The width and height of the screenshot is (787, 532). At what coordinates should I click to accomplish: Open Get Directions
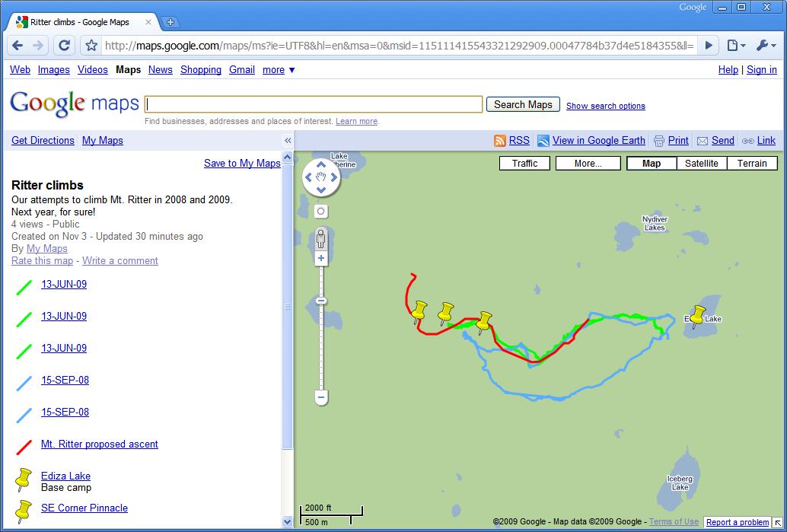[43, 141]
